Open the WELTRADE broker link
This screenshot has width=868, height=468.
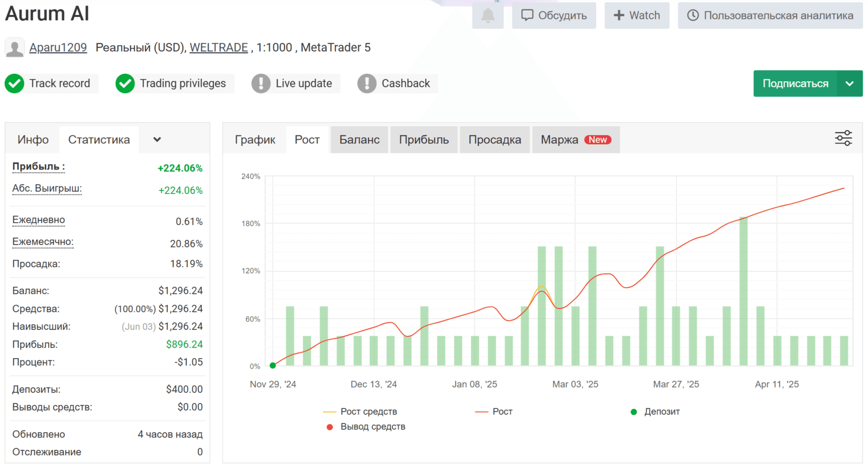click(x=218, y=47)
